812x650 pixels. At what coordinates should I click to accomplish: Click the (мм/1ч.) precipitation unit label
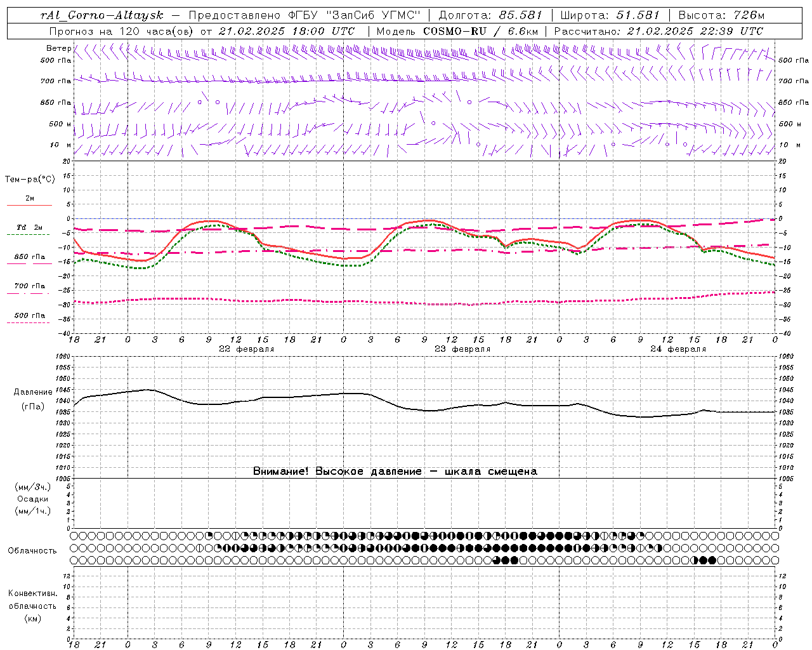[x=33, y=511]
